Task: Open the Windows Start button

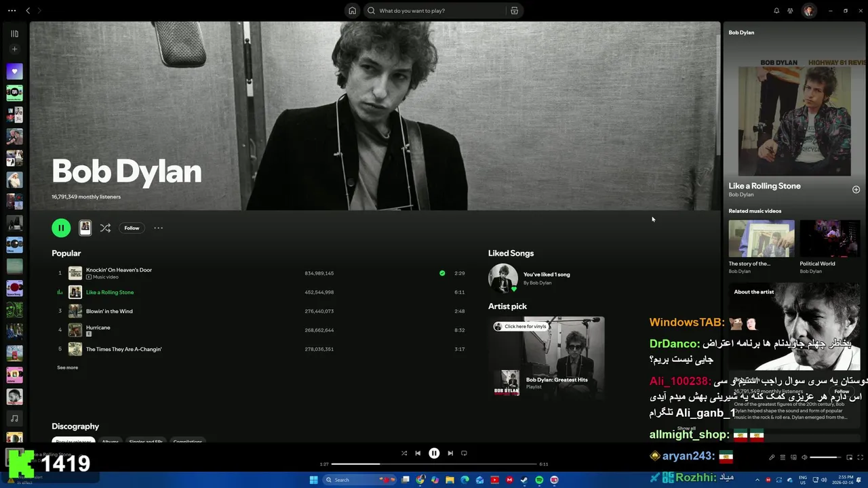Action: (x=314, y=480)
